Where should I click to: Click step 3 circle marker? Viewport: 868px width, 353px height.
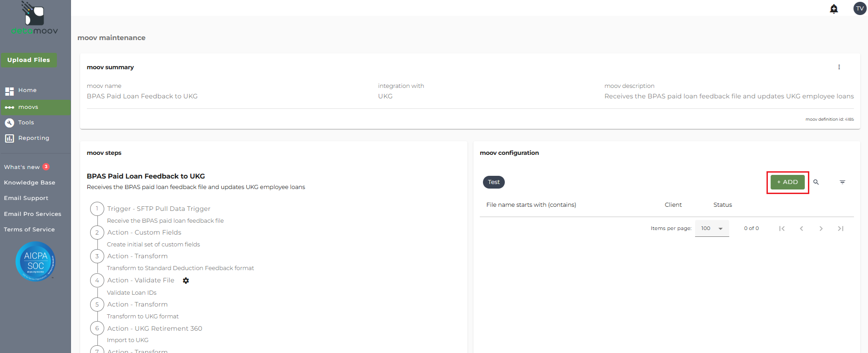pyautogui.click(x=97, y=256)
